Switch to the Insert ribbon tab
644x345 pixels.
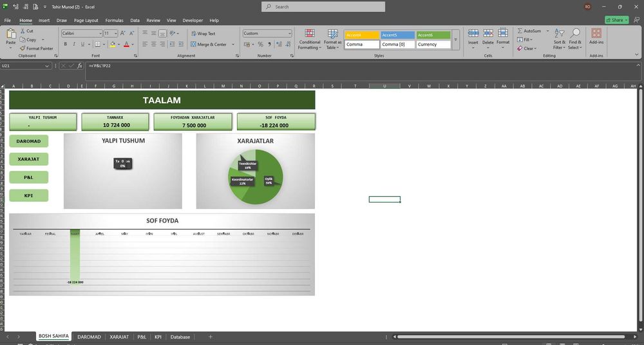point(44,20)
